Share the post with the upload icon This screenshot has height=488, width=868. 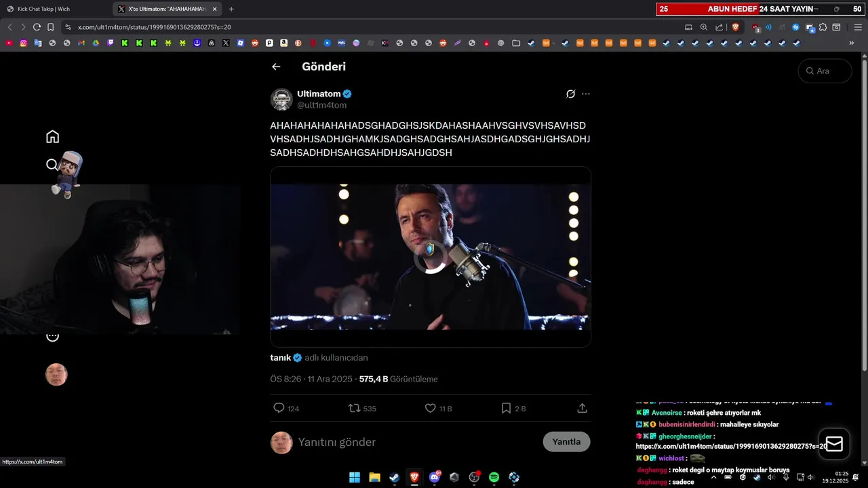pos(582,408)
